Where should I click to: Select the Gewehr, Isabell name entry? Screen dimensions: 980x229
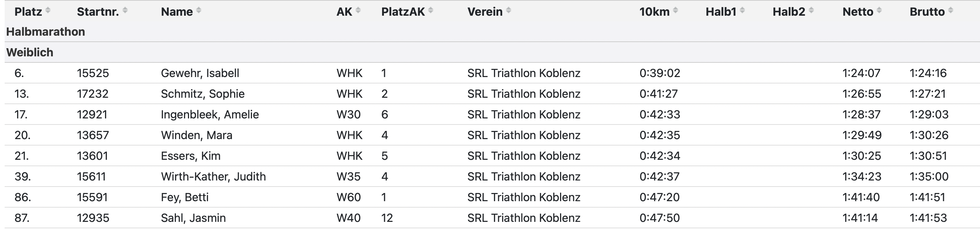[200, 73]
